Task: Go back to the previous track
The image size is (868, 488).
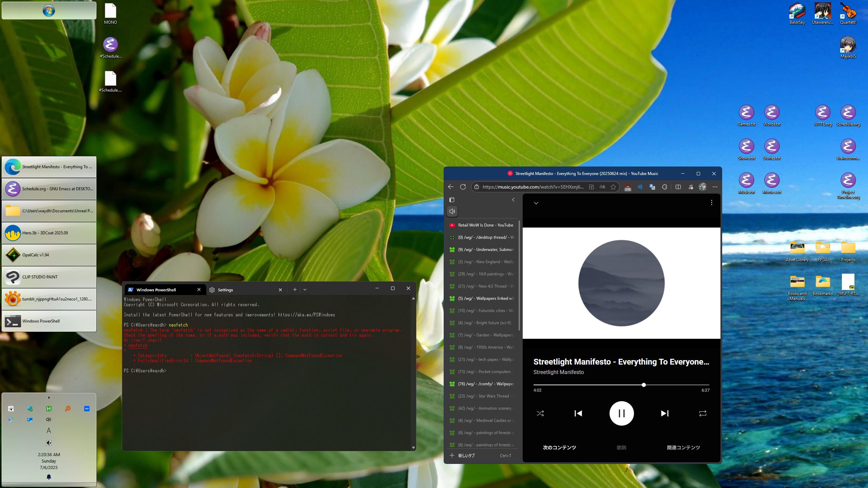Action: point(578,413)
